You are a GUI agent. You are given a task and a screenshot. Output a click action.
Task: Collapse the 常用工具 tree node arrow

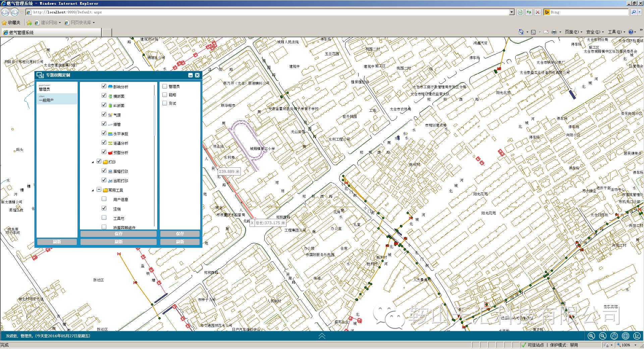click(93, 190)
